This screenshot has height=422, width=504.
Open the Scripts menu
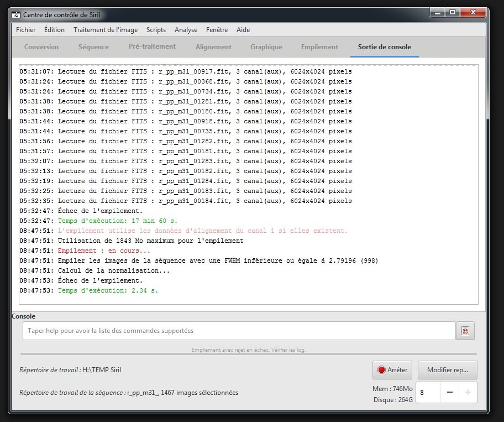(x=156, y=30)
